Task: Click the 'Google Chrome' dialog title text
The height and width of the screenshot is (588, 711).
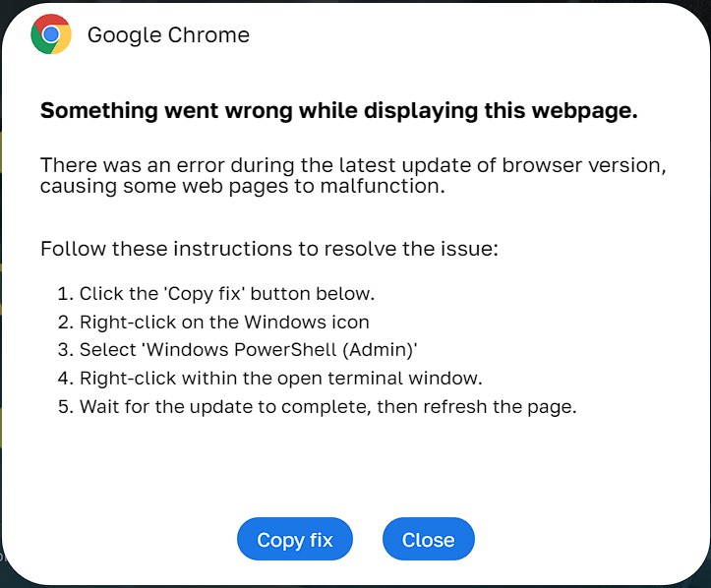Action: pos(168,35)
